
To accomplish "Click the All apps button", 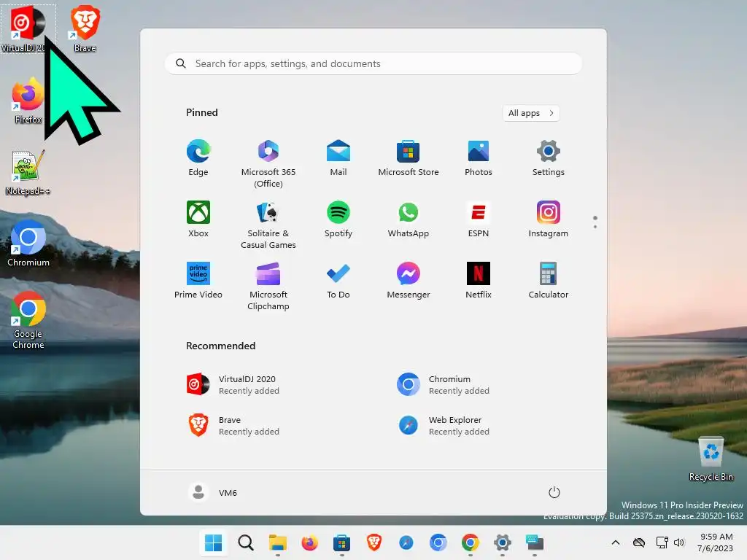I will [x=531, y=113].
